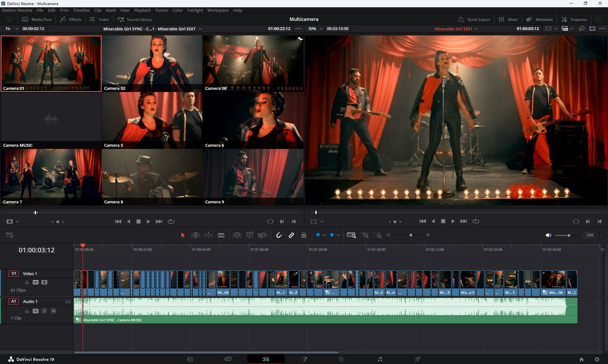Click Solo on Audio 1 track
Image resolution: width=608 pixels, height=364 pixels.
pos(44,311)
